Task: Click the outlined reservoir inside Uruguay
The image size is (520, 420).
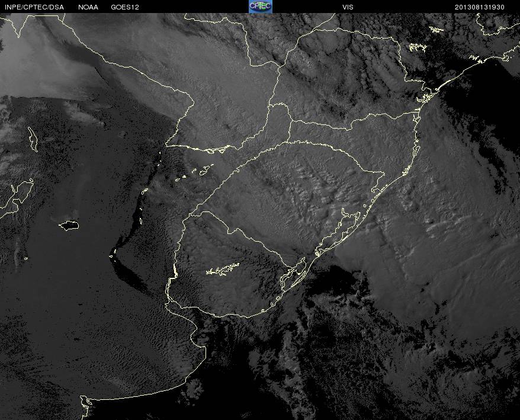Action: click(223, 270)
